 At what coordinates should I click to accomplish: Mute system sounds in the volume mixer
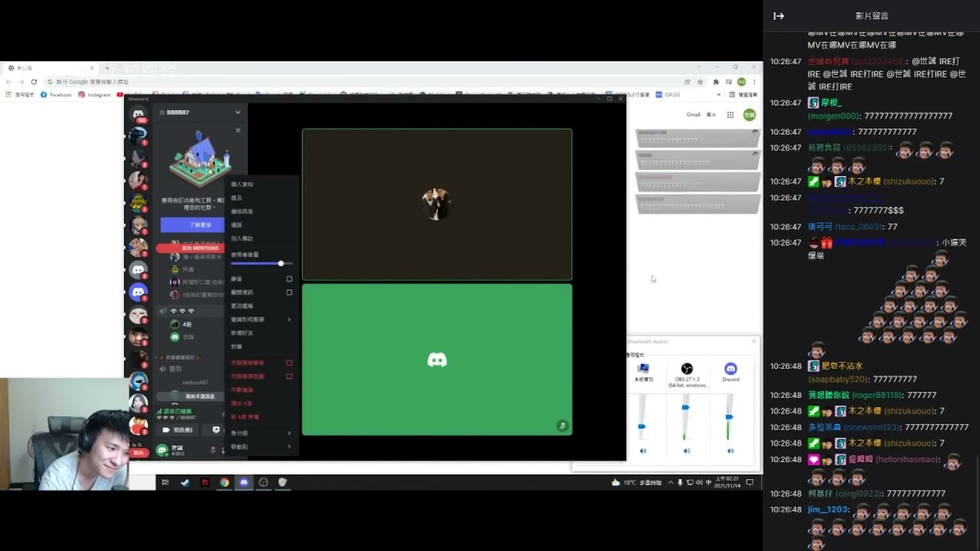[x=642, y=451]
